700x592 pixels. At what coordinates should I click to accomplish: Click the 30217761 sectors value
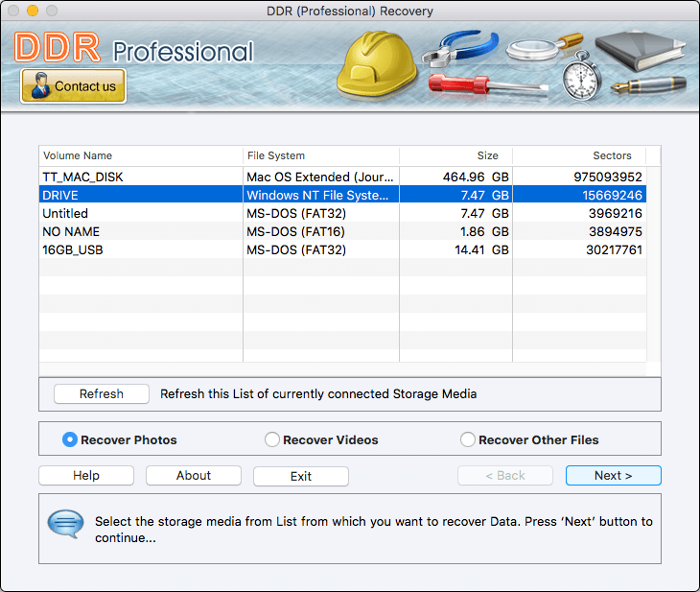pos(614,249)
